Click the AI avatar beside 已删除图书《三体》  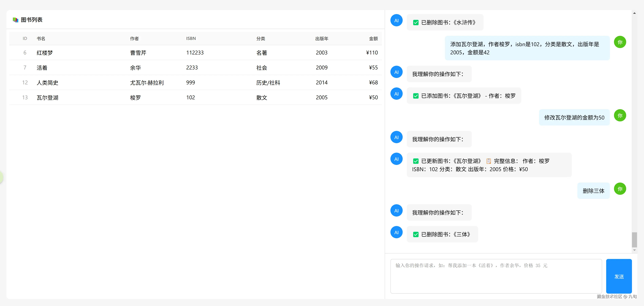pyautogui.click(x=396, y=232)
